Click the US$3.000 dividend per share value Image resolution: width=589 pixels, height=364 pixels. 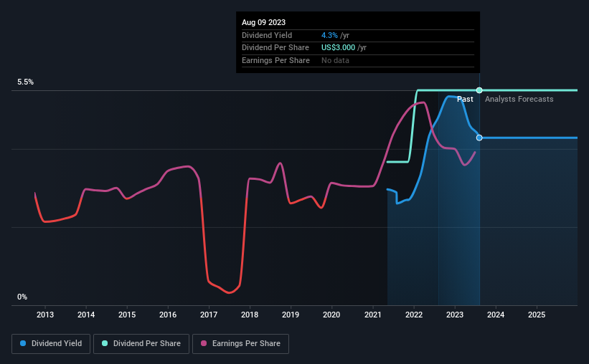338,48
